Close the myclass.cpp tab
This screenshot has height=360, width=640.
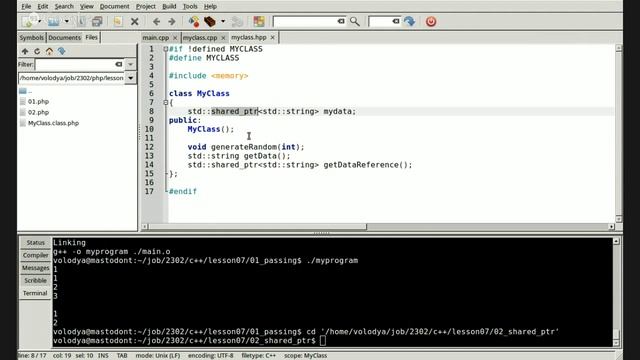(223, 38)
